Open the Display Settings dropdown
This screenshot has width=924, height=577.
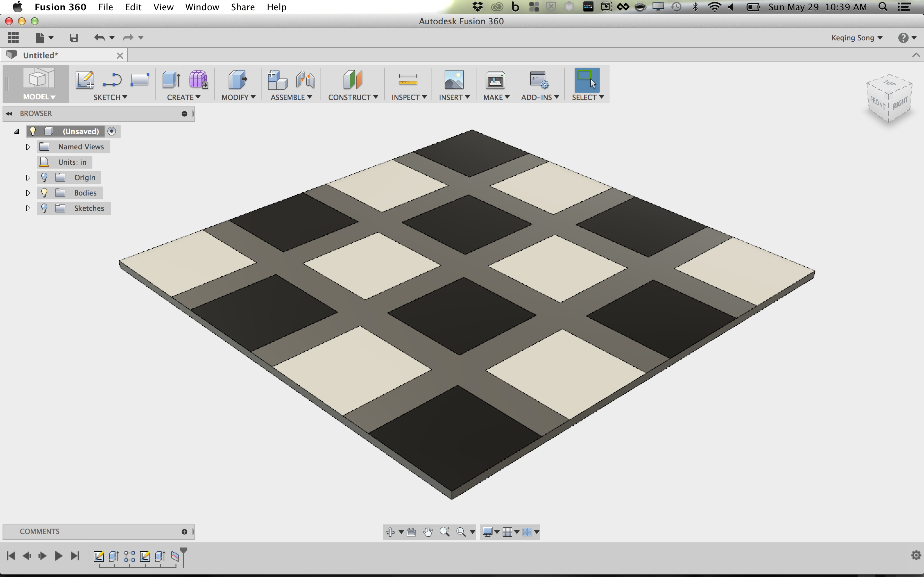click(492, 531)
